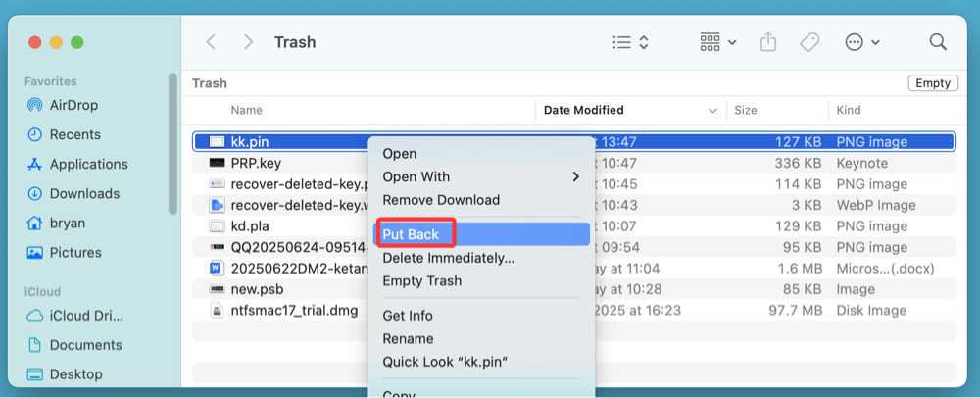Select the kd.pla file name

tap(249, 226)
